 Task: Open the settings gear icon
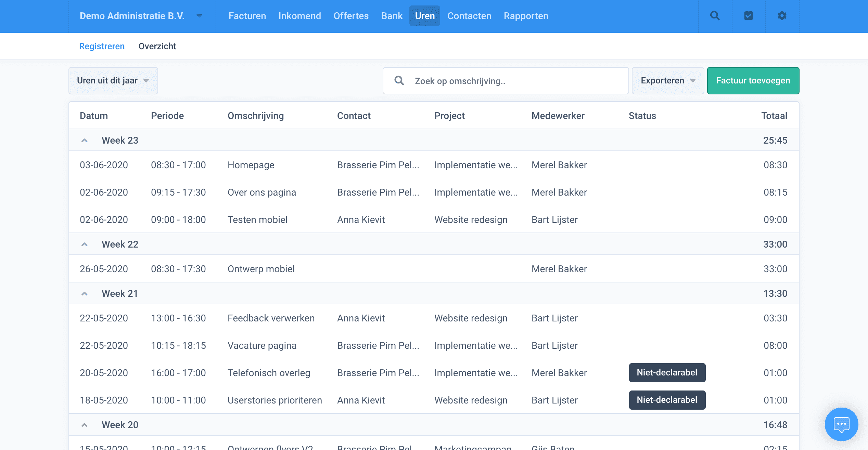[782, 16]
